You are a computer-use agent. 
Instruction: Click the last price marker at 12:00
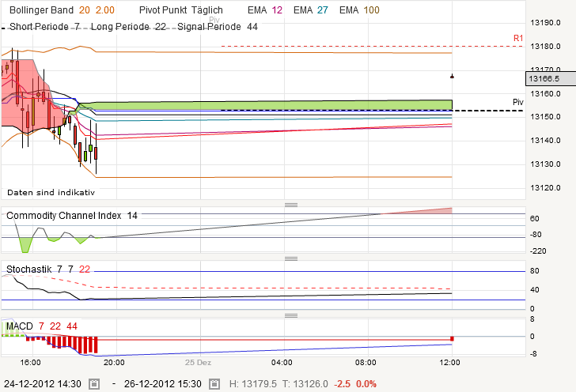pyautogui.click(x=452, y=77)
